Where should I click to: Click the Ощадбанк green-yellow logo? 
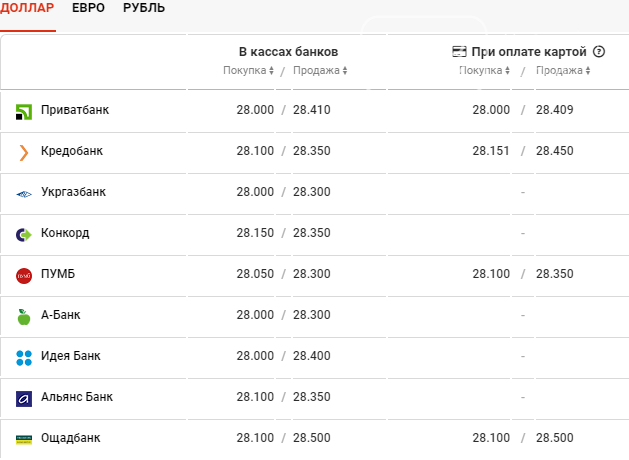point(24,440)
